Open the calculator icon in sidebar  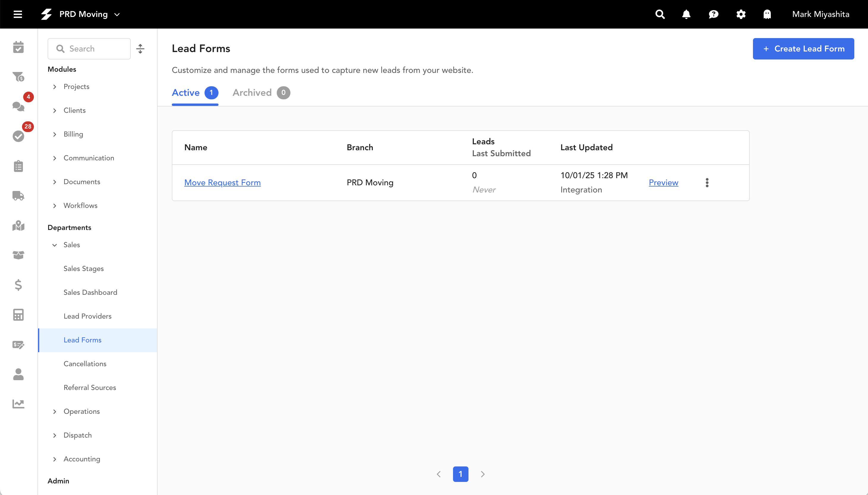(x=18, y=315)
